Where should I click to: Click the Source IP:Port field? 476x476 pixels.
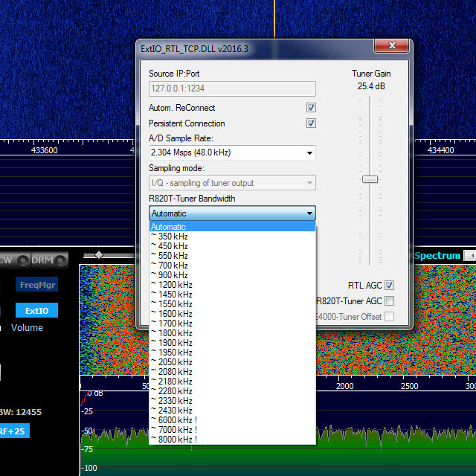[x=232, y=89]
